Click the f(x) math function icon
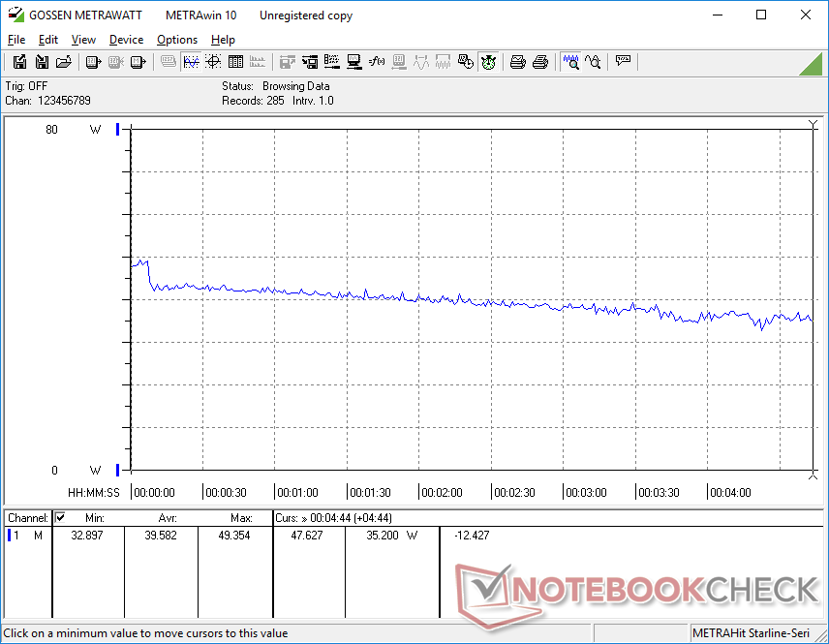 tap(378, 62)
